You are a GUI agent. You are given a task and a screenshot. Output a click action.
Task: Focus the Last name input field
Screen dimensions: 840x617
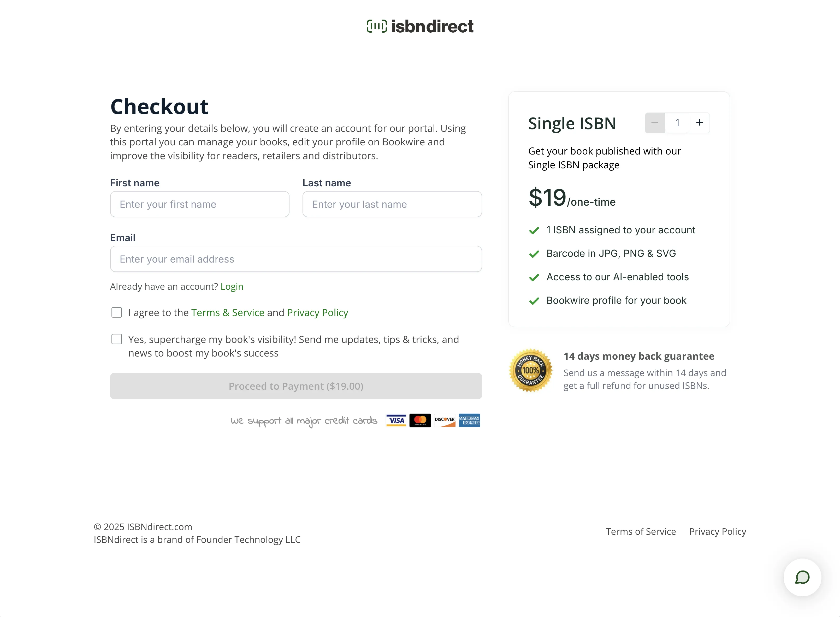click(392, 204)
